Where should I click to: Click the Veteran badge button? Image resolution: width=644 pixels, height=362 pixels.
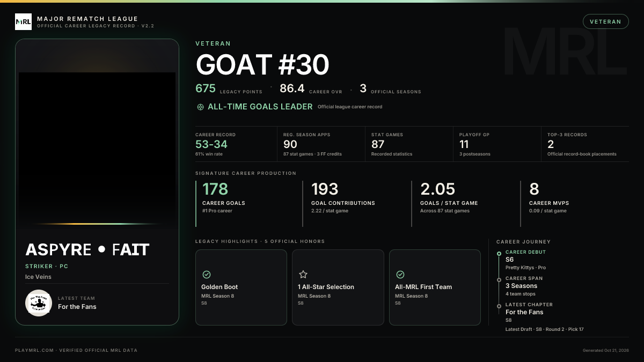coord(605,21)
